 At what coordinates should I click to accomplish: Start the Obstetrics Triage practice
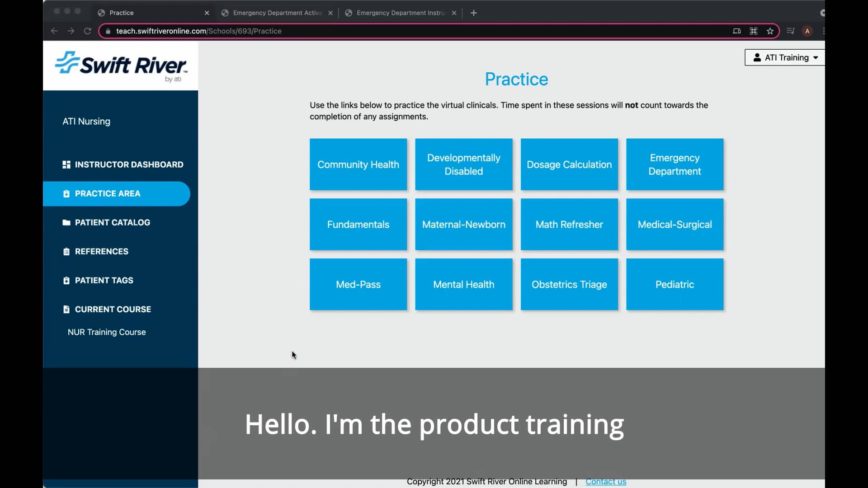click(569, 284)
